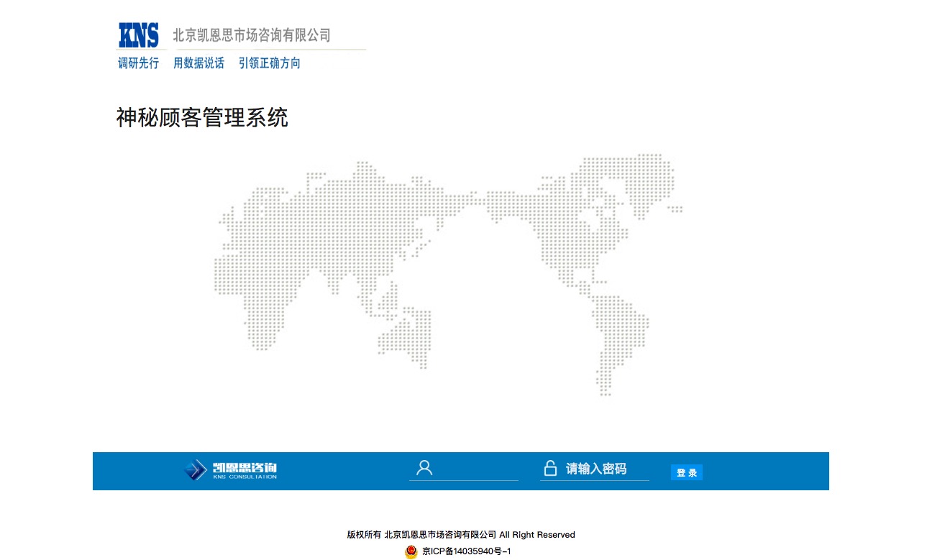Click the diamond arrow KNS Consultation emblem
The height and width of the screenshot is (560, 945).
click(194, 470)
